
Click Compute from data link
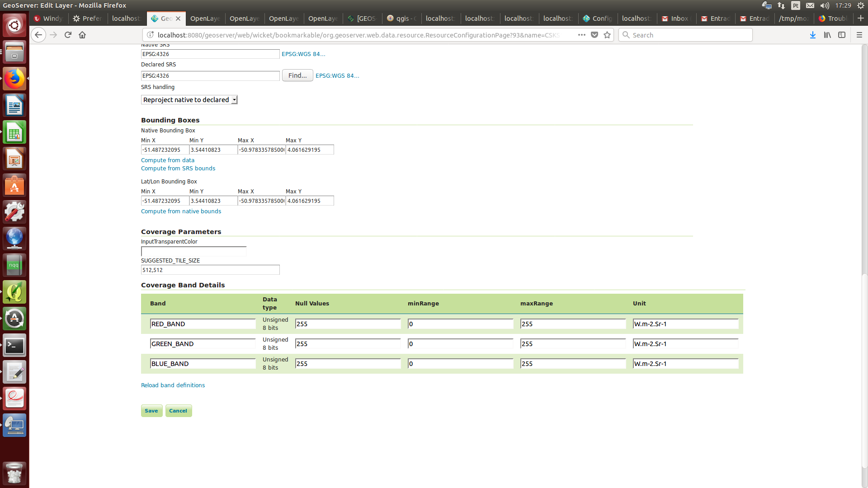pos(168,160)
